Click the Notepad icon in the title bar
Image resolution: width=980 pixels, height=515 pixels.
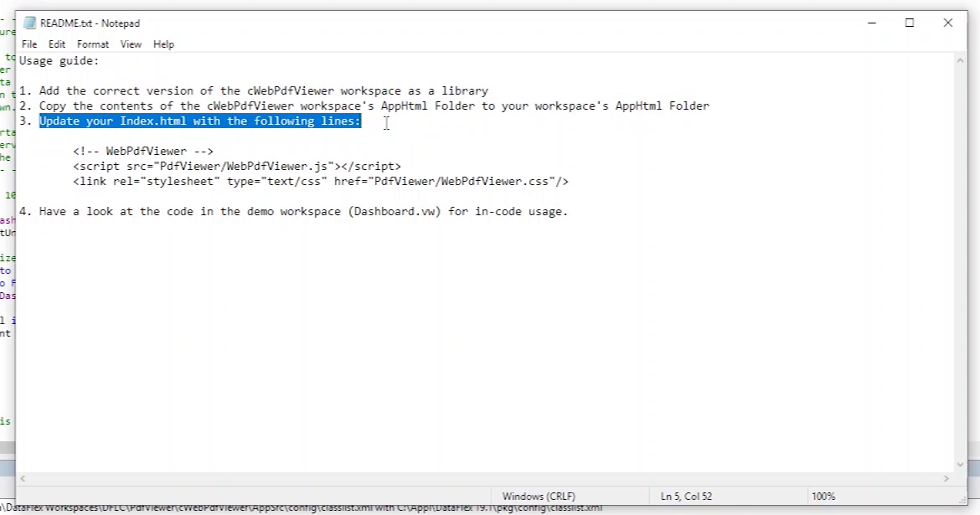[30, 23]
